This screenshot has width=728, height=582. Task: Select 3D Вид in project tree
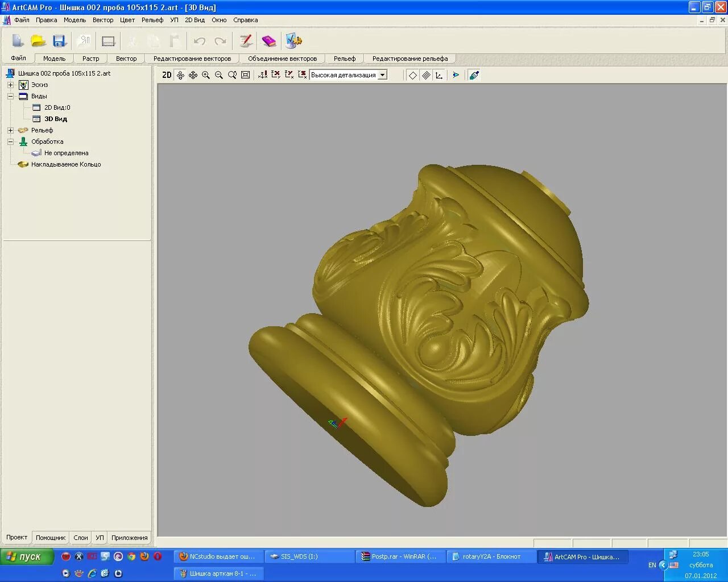coord(56,119)
